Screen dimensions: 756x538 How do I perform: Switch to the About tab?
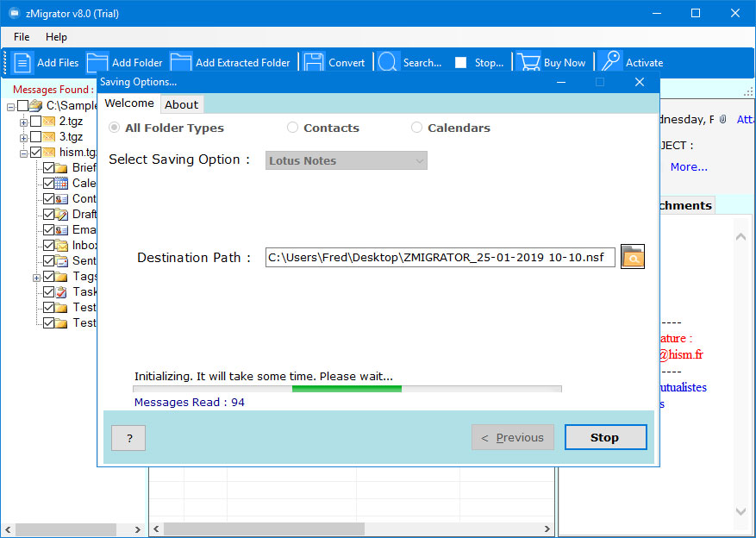coord(181,104)
